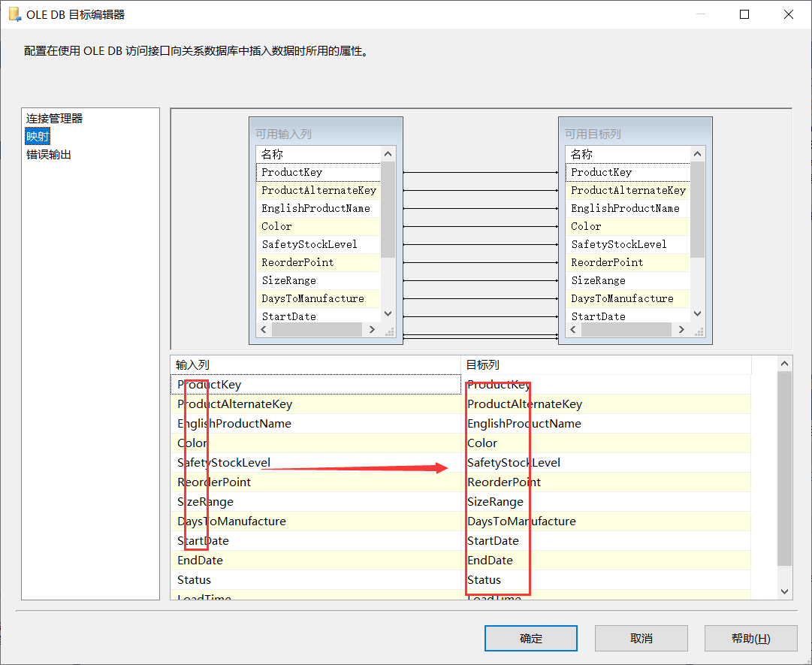Select DaysToManufacture in the 可用输入列 box
This screenshot has width=812, height=665.
coord(318,298)
